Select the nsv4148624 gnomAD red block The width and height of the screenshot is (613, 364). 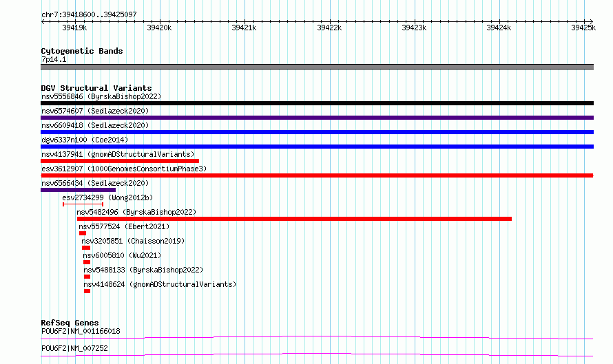(x=87, y=291)
